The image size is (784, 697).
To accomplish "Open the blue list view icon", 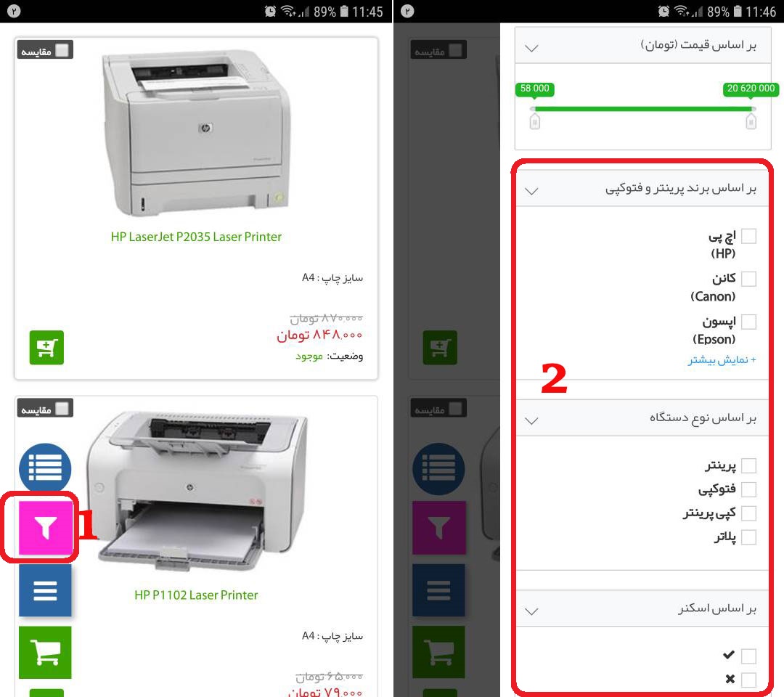I will (45, 468).
